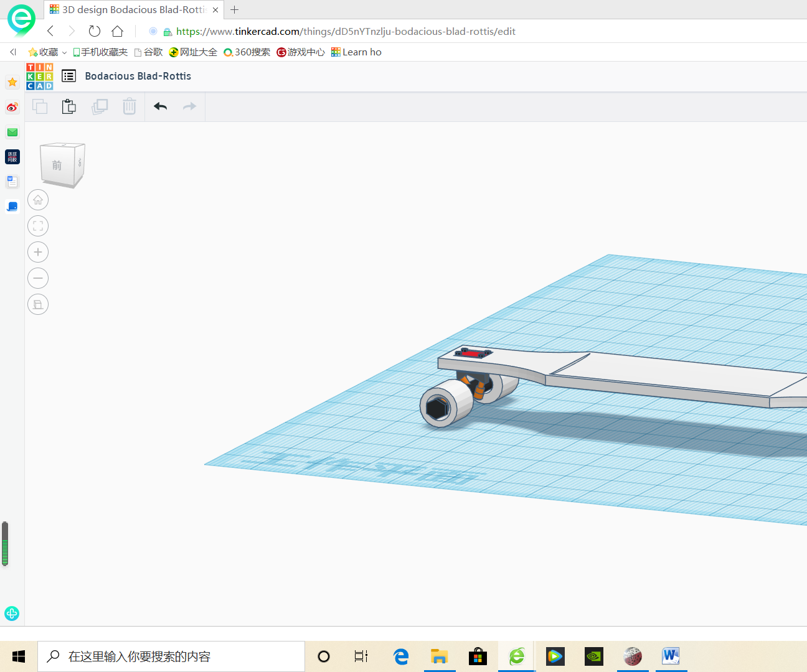The width and height of the screenshot is (807, 672).
Task: Open the Windows Start menu
Action: 19,656
